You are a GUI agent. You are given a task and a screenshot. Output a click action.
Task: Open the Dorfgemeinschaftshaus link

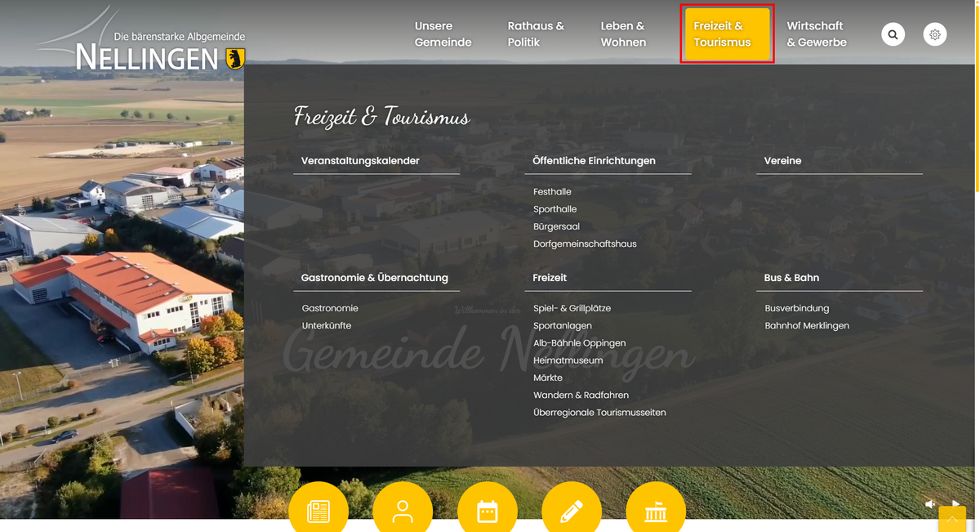[x=585, y=244]
